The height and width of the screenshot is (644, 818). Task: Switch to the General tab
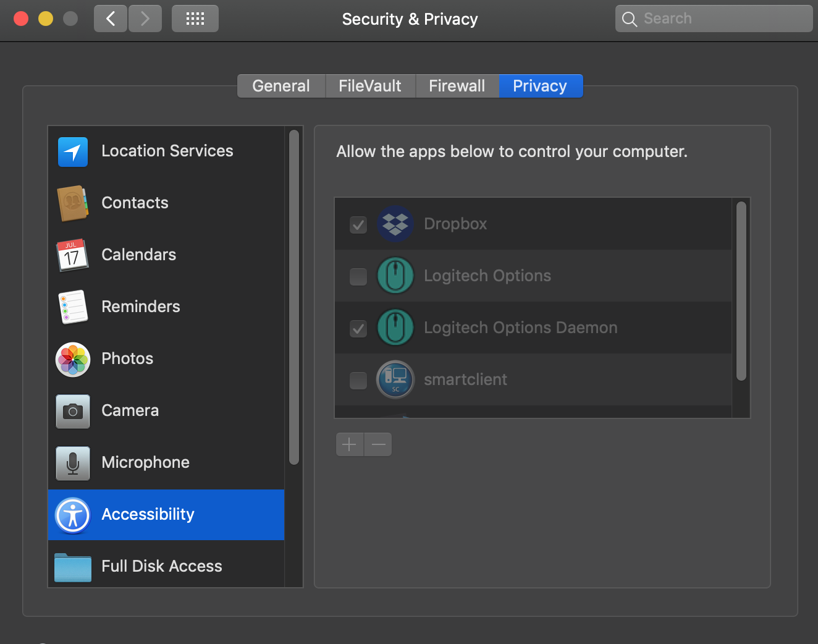[x=281, y=86]
